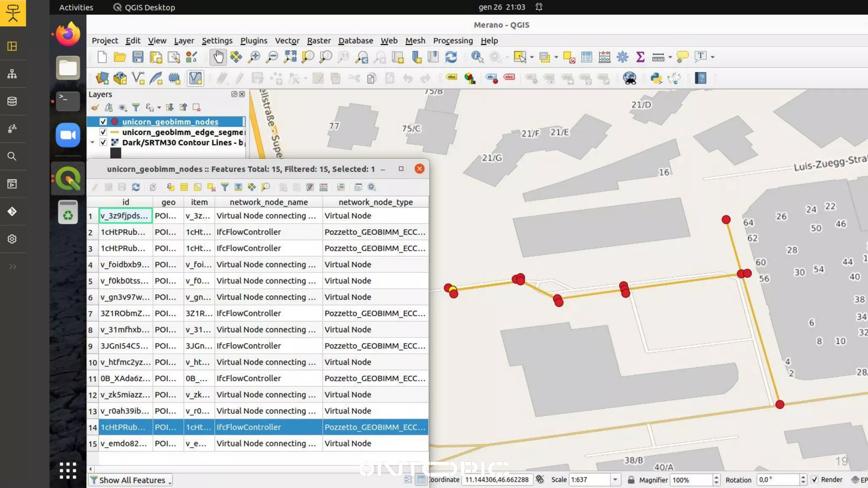Sort by the network_node_type column header
Screen dimensions: 868x488
tap(376, 202)
